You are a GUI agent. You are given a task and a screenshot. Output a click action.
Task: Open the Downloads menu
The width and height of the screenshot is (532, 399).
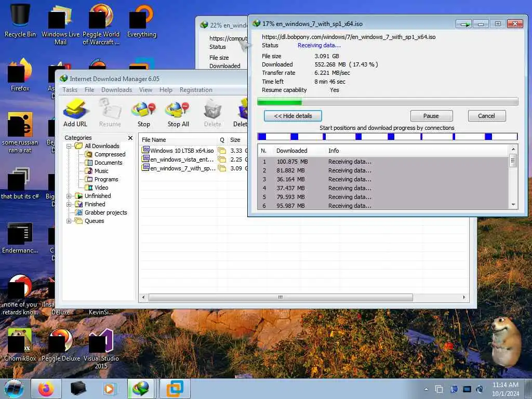pos(117,90)
